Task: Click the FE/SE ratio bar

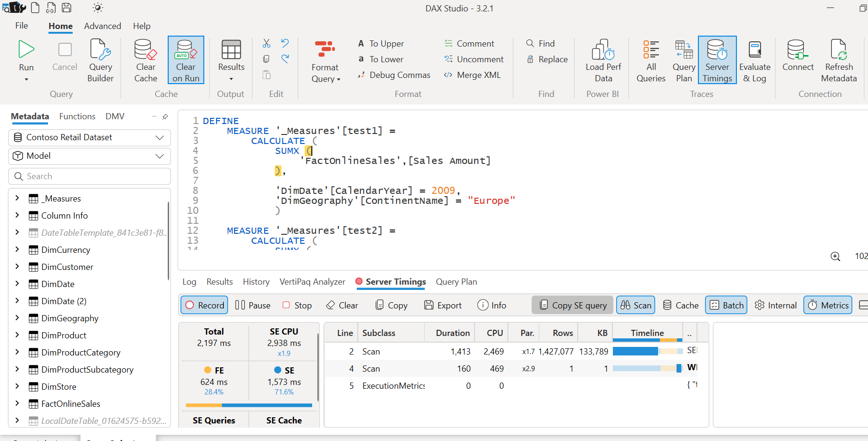Action: (248, 405)
